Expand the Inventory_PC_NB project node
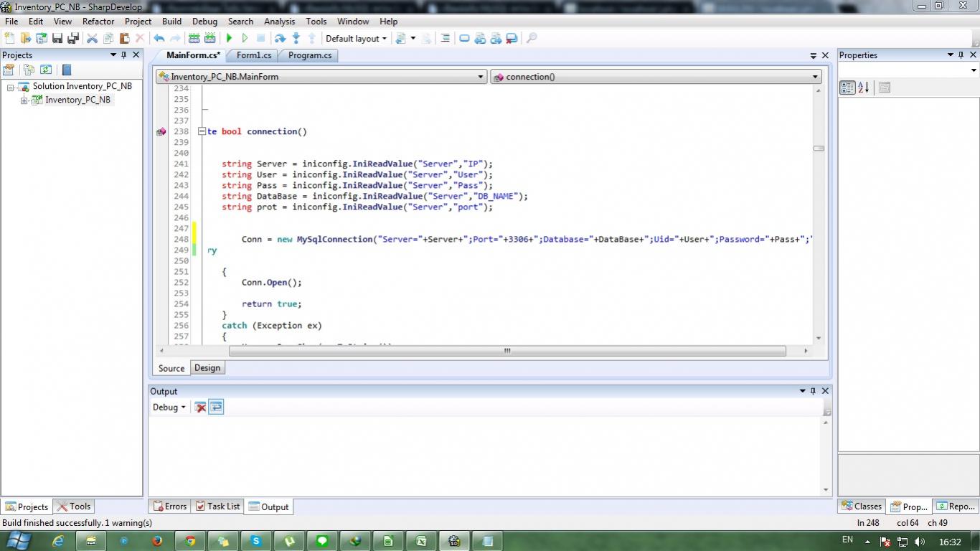 click(x=24, y=100)
